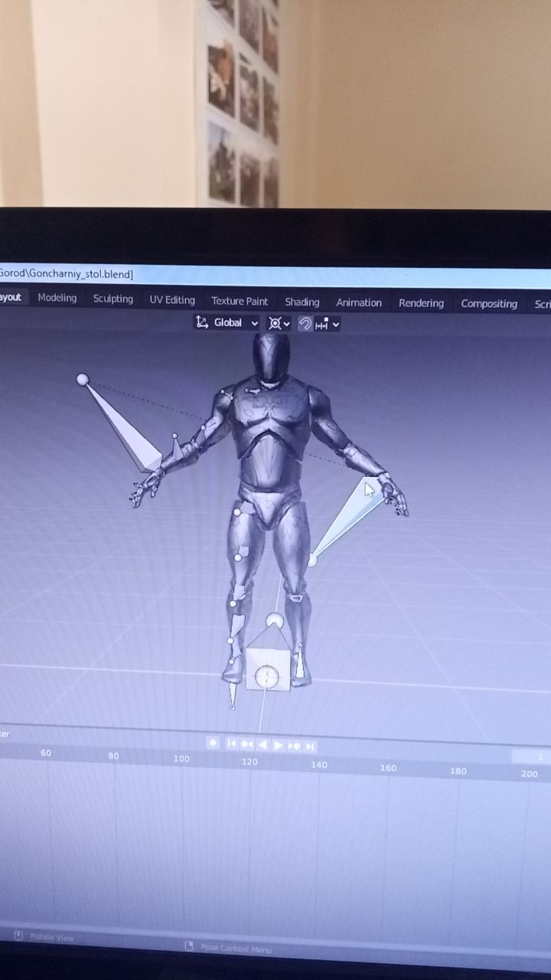Switch to the Compositing workspace tab

(489, 304)
